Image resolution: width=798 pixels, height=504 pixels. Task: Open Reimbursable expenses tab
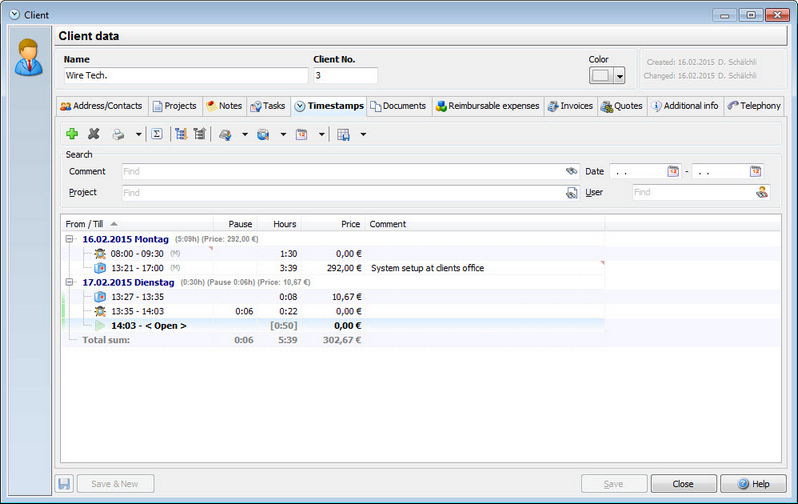click(488, 106)
